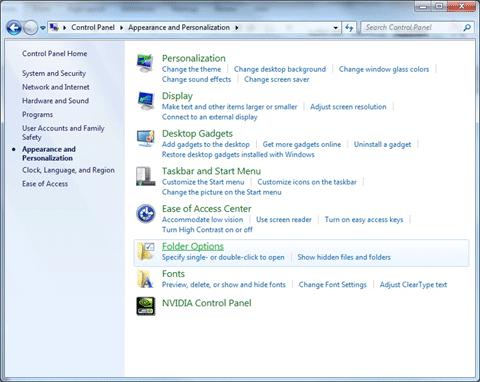Open Clock, Language, and Region
This screenshot has width=480, height=382.
coord(68,170)
